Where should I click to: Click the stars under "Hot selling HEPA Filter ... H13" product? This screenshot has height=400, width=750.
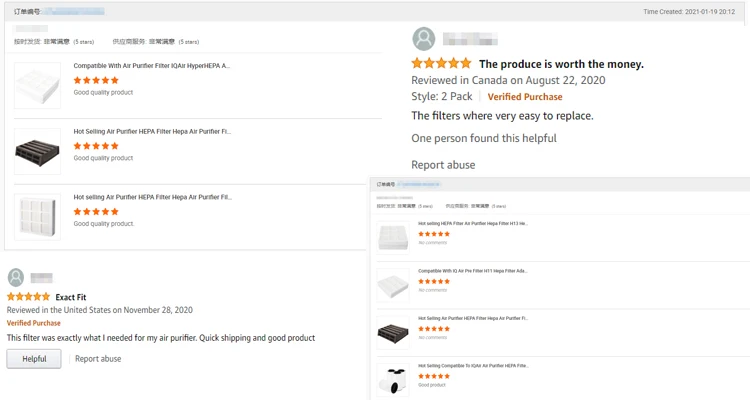434,234
